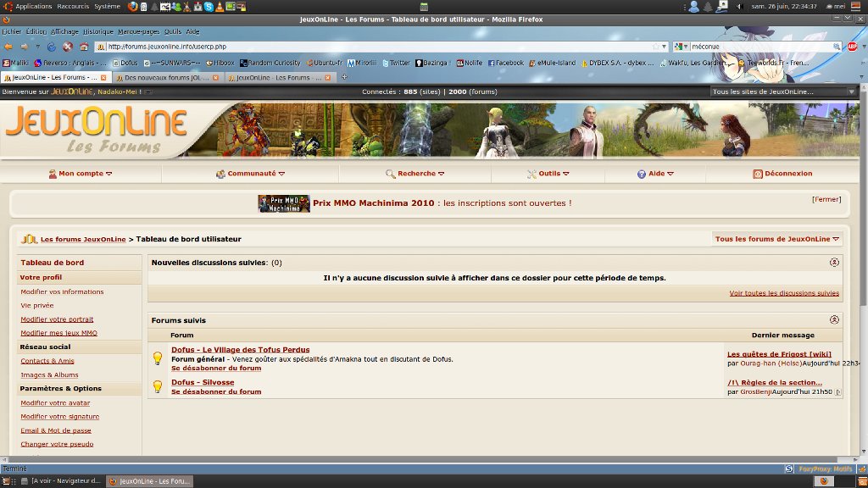Close the 'Des nouveaux forums JOL' tab

pos(216,77)
